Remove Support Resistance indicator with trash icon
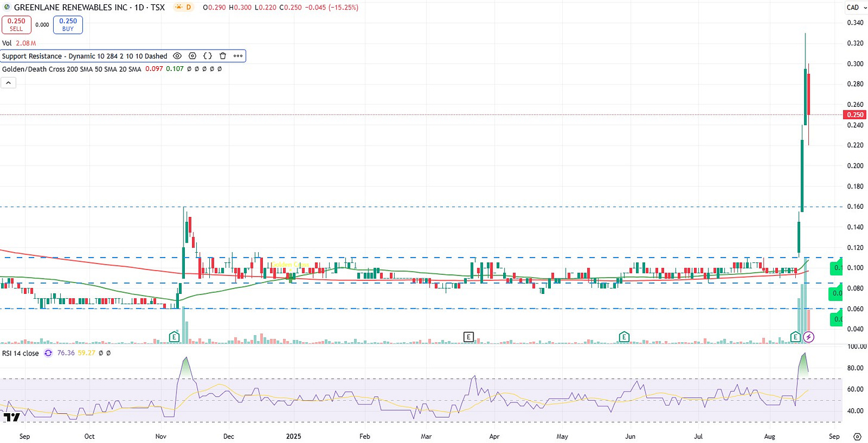Viewport: 868px width, 443px height. (x=222, y=56)
